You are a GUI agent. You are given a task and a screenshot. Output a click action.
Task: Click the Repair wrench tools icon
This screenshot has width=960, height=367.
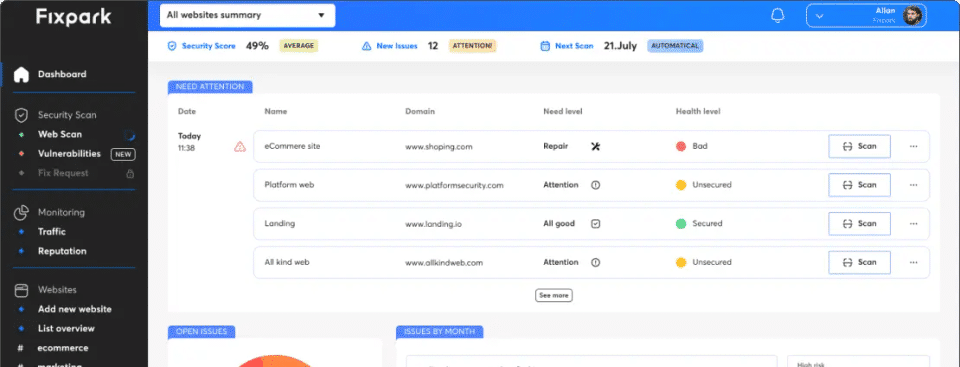(x=595, y=146)
